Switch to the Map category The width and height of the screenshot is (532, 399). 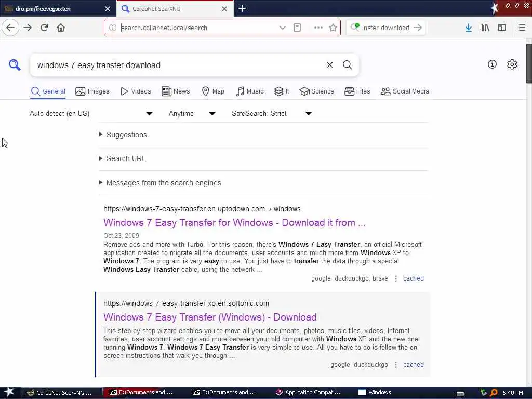click(x=212, y=91)
